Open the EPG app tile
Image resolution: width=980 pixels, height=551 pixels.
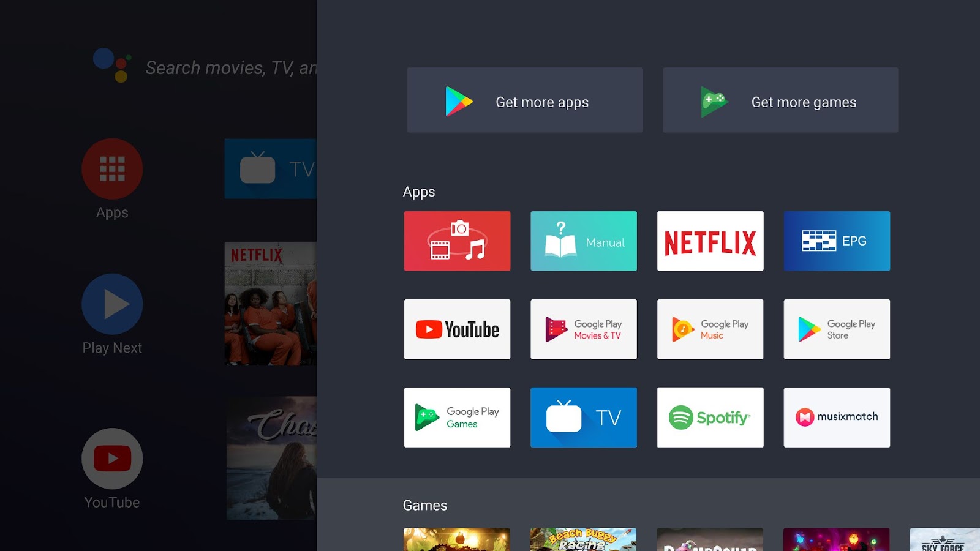click(x=837, y=241)
